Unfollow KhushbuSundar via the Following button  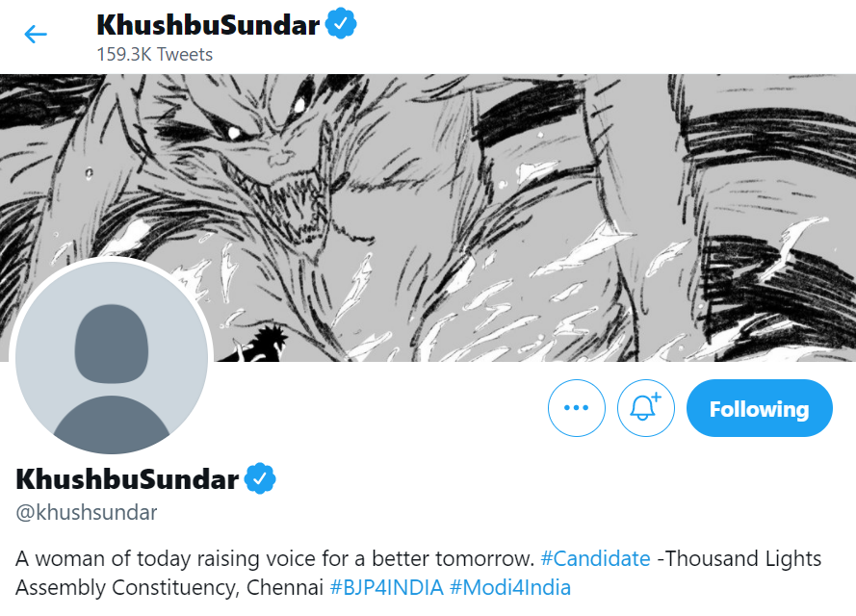click(x=759, y=408)
